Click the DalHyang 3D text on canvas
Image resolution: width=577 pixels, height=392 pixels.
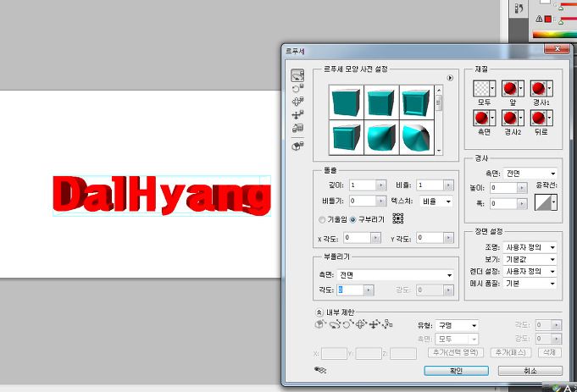162,195
